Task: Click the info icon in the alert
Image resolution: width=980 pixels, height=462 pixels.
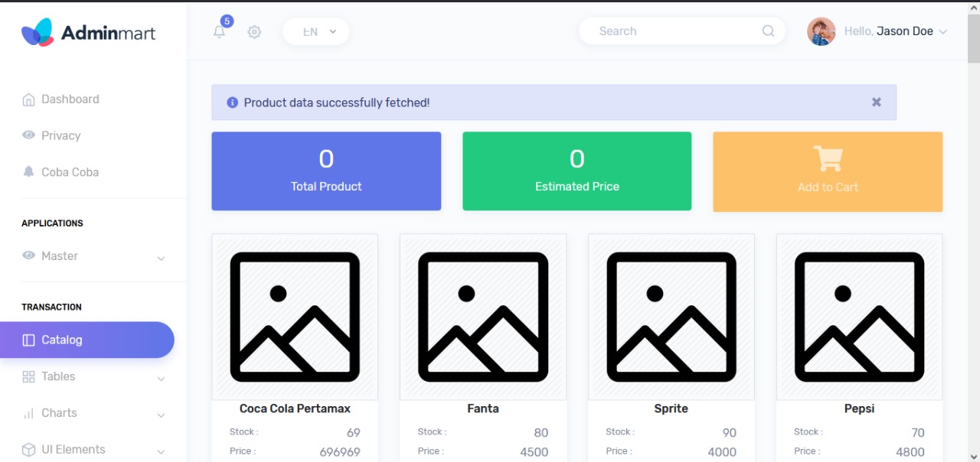Action: (x=233, y=102)
